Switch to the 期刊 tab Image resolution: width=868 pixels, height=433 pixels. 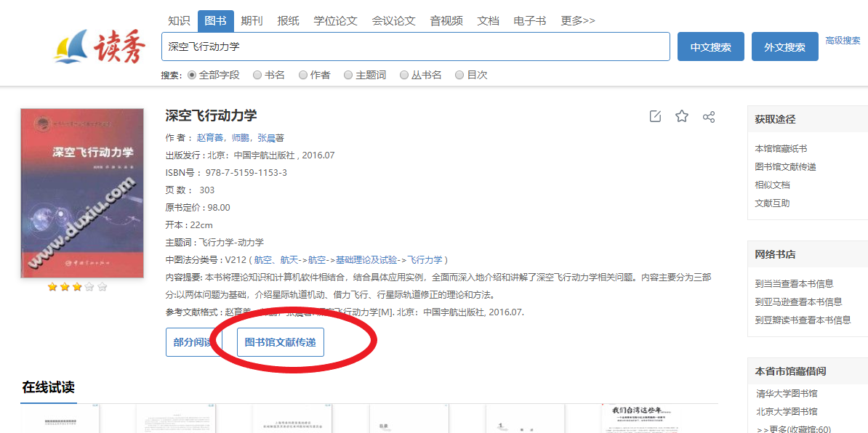point(252,21)
